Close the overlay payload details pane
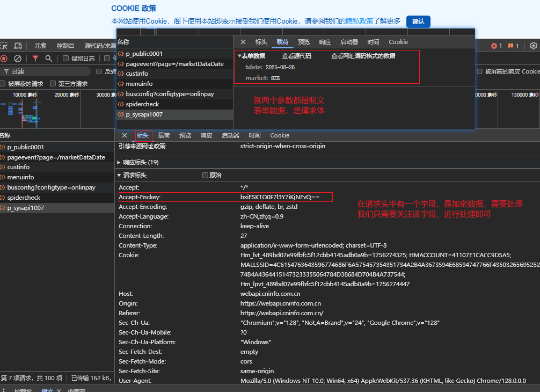 (243, 42)
